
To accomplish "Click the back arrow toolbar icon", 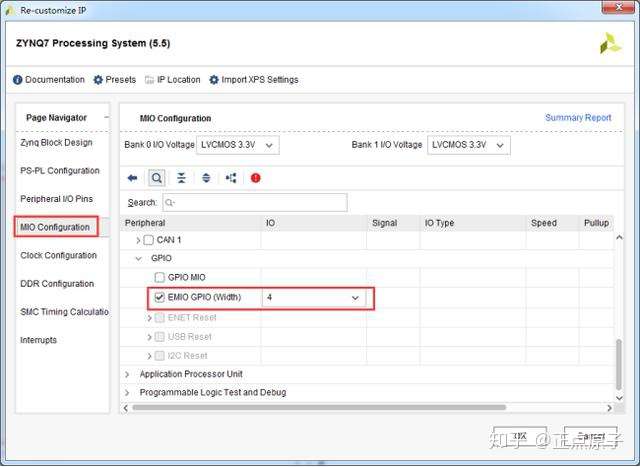I will 132,178.
